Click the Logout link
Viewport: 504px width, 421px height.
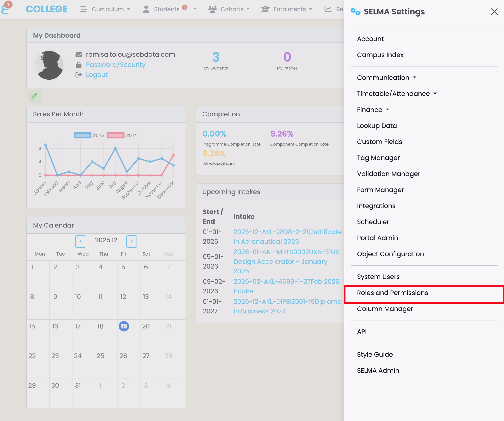coord(97,75)
